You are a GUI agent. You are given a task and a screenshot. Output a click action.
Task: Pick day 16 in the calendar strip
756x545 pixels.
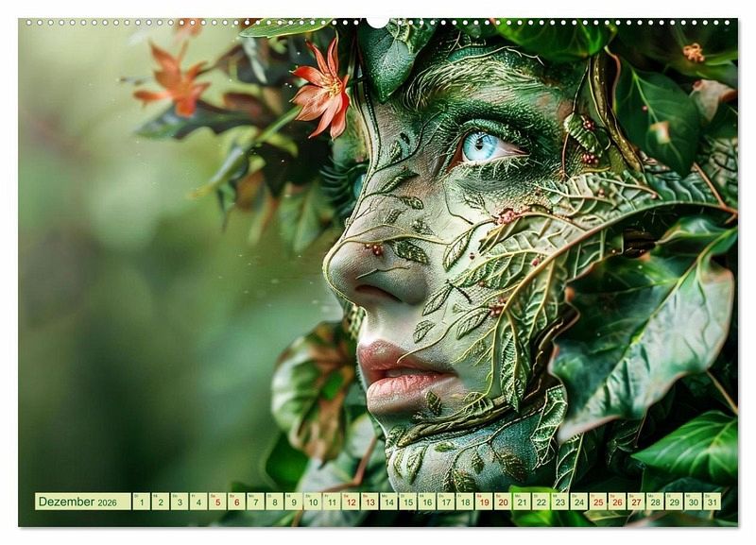pos(427,502)
